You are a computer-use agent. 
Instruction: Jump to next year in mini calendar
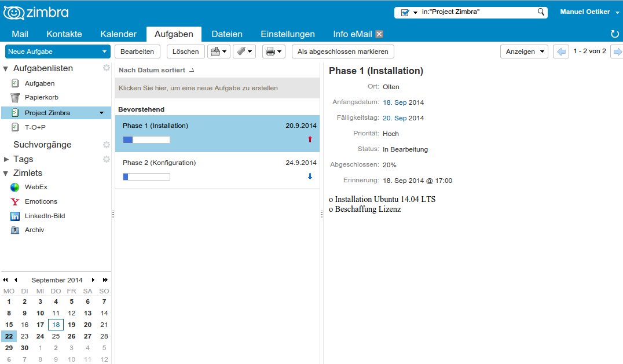[105, 280]
